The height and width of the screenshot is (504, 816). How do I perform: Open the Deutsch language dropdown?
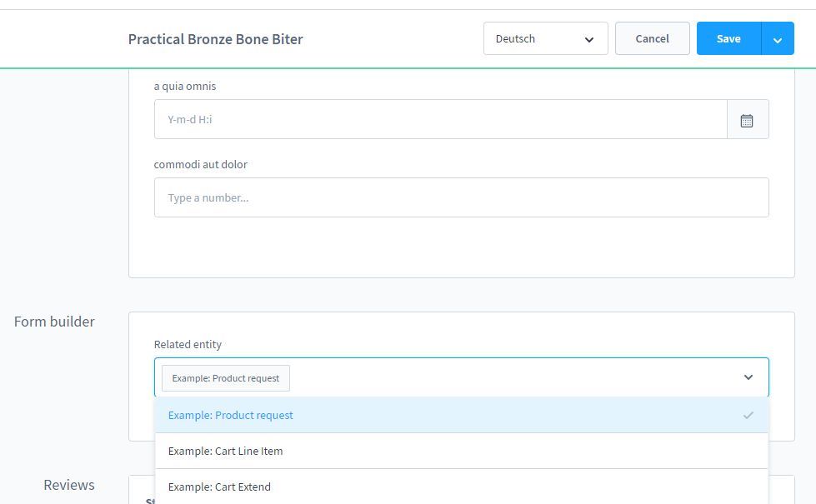(x=545, y=39)
